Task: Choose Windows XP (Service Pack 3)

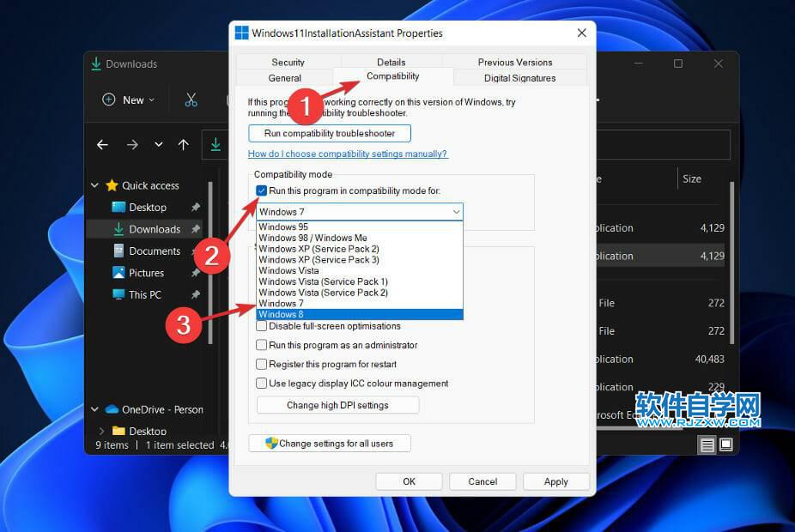Action: click(360, 259)
